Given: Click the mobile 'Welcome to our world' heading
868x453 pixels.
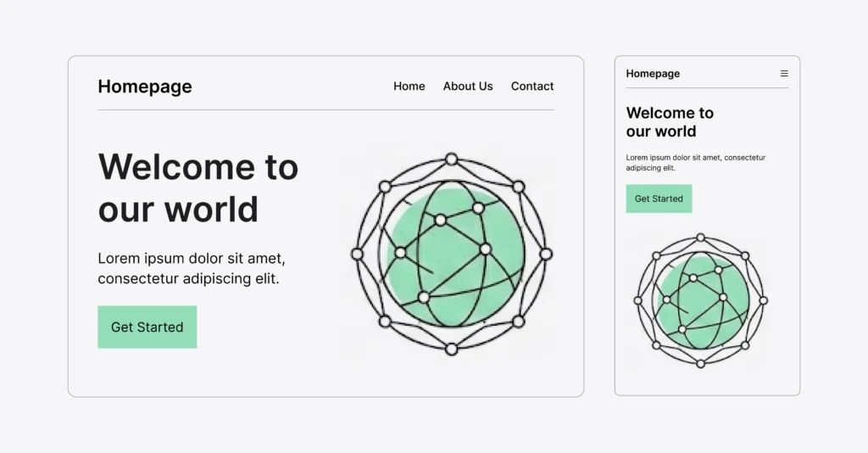Looking at the screenshot, I should coord(670,122).
